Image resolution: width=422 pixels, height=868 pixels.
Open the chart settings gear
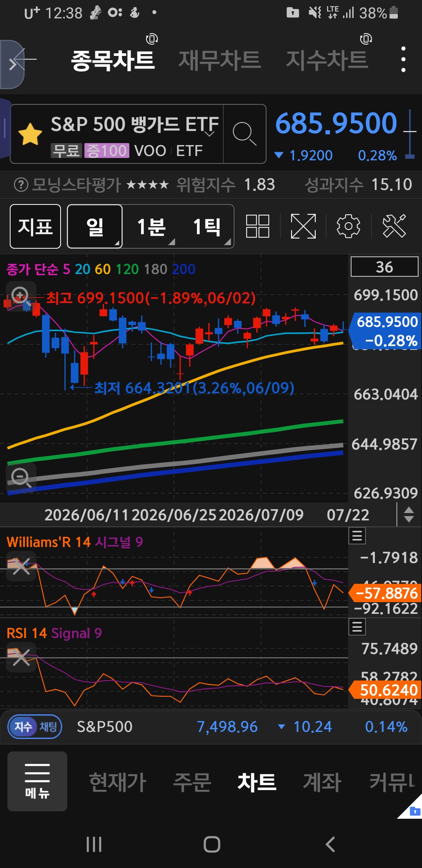pyautogui.click(x=348, y=226)
